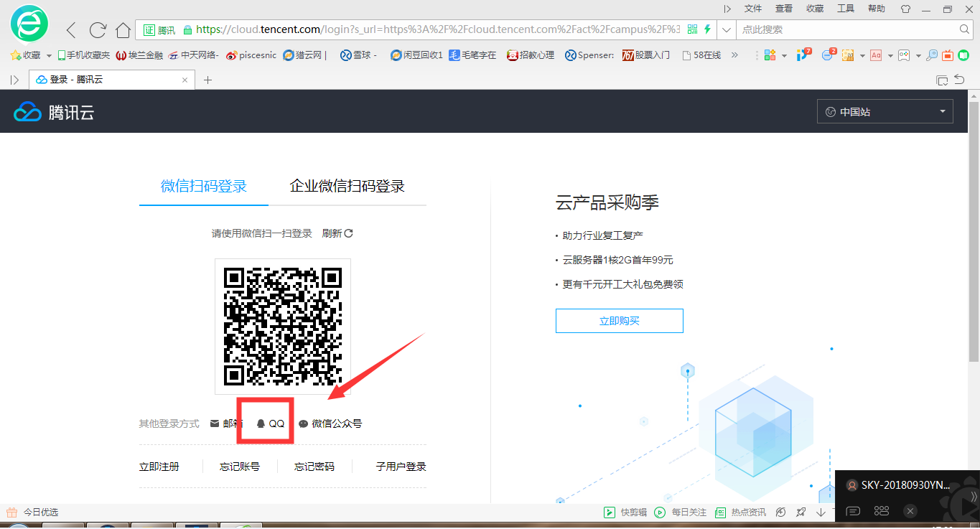Open a new tab with plus button

coord(208,80)
